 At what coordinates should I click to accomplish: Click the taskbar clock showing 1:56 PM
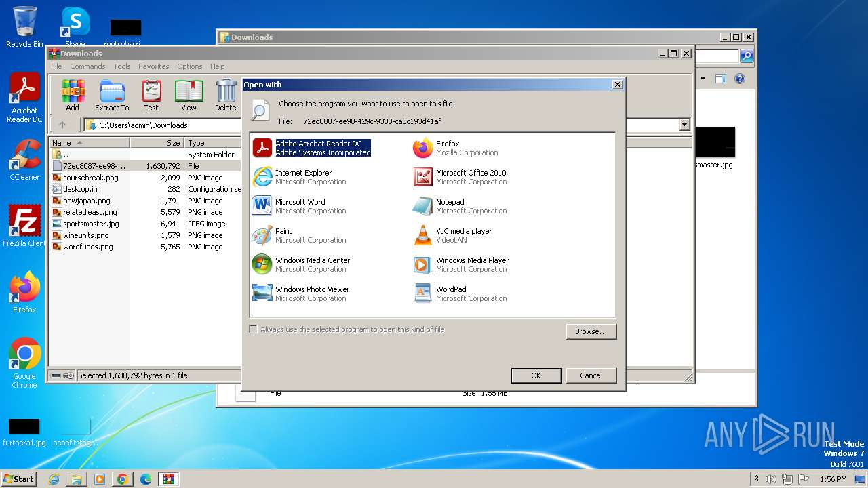tap(833, 479)
